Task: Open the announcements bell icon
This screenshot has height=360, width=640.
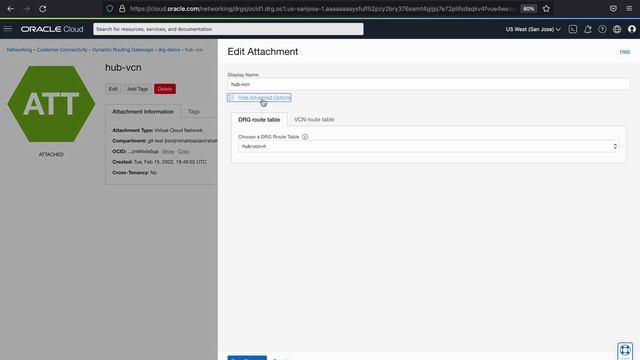Action: (x=587, y=29)
